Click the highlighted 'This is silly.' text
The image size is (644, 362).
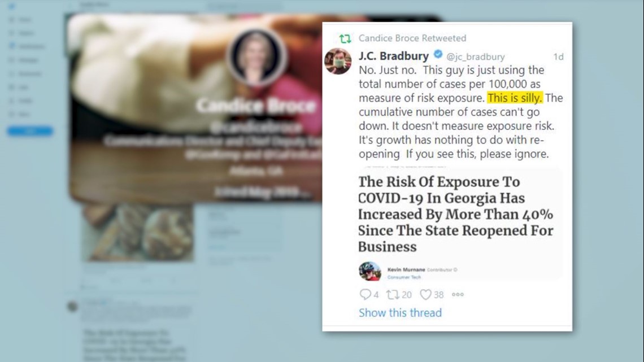pos(515,98)
